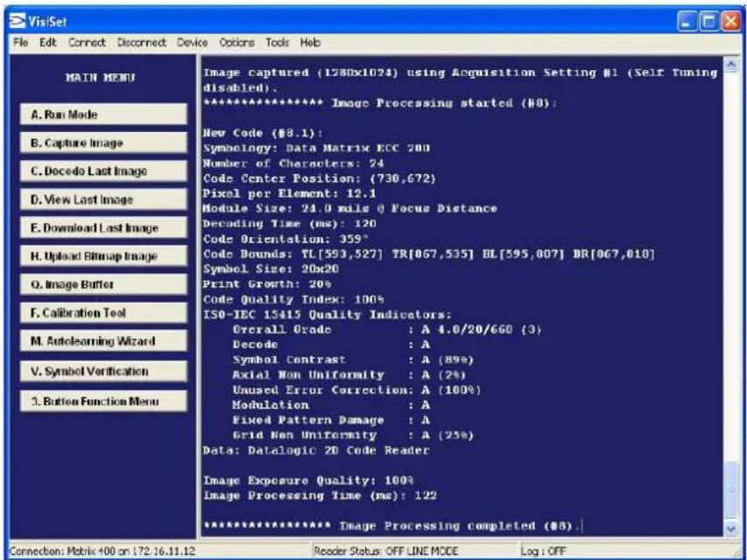Click the 'Image Exposure Quality: 100%' line

click(309, 480)
